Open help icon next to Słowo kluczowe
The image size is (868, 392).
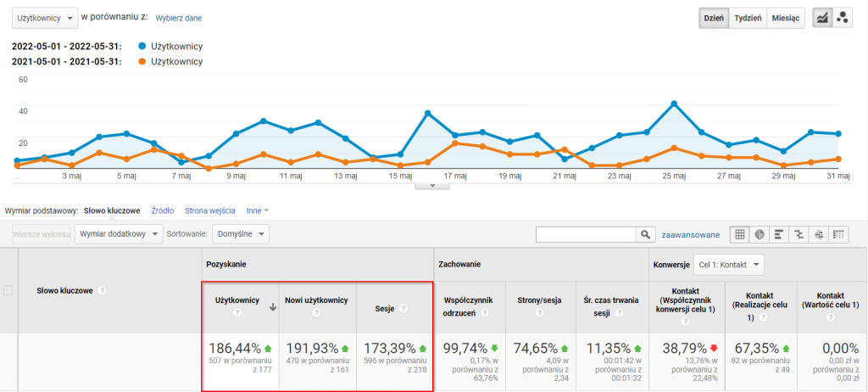coord(102,290)
